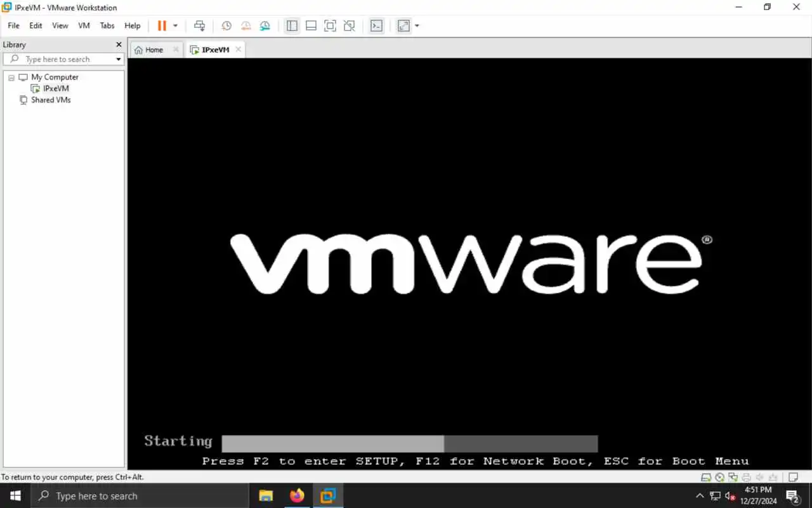
Task: Open the snapshot manager
Action: [x=265, y=25]
